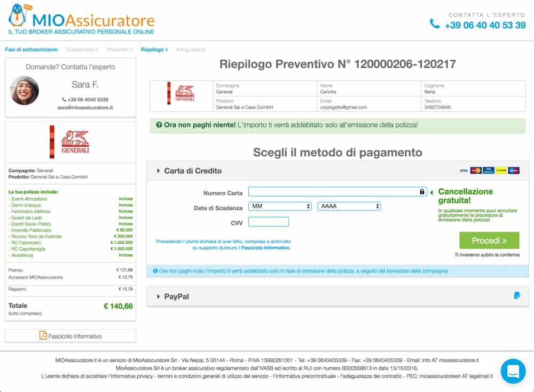Click the 'Eventi Socio-Politici' coverage row
Screen dimensions: 534x392
[x=70, y=224]
